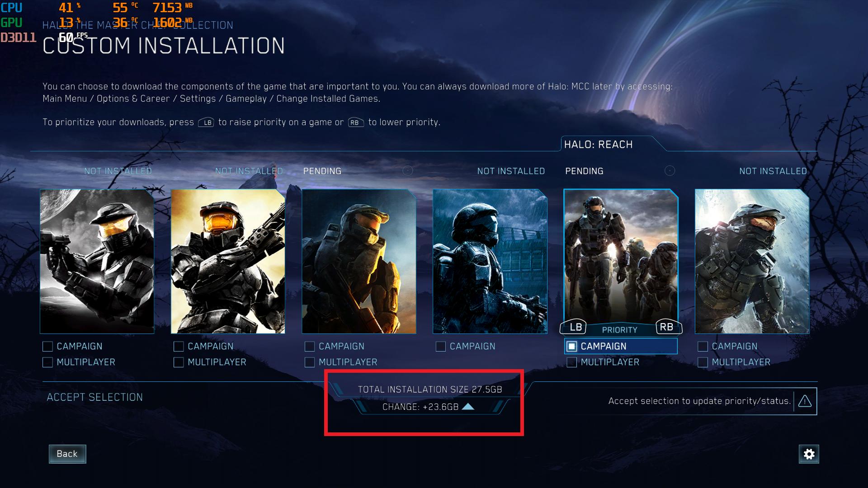
Task: Select the Halo 4 cover art
Action: point(752,261)
